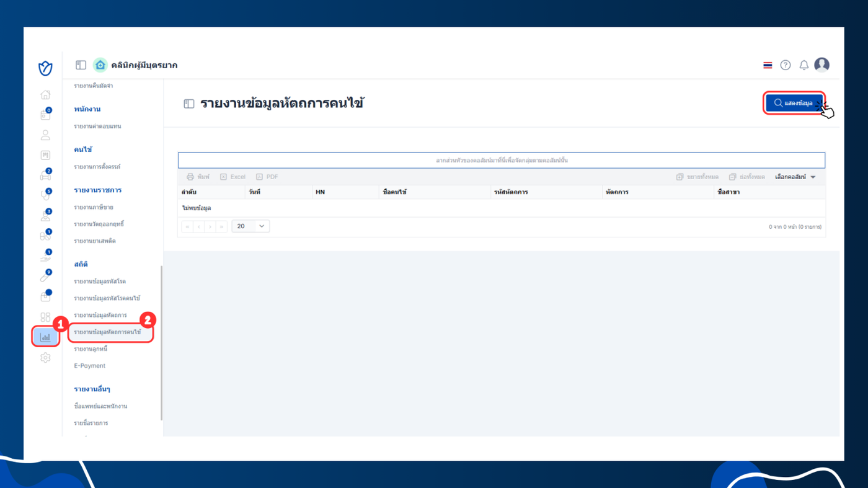Sort by the รหัสหัตถการ column header

(546, 192)
